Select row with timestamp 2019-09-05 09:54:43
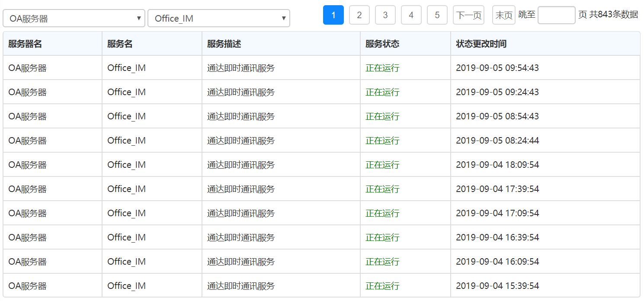Screen dimensions: 644x301 click(497, 68)
